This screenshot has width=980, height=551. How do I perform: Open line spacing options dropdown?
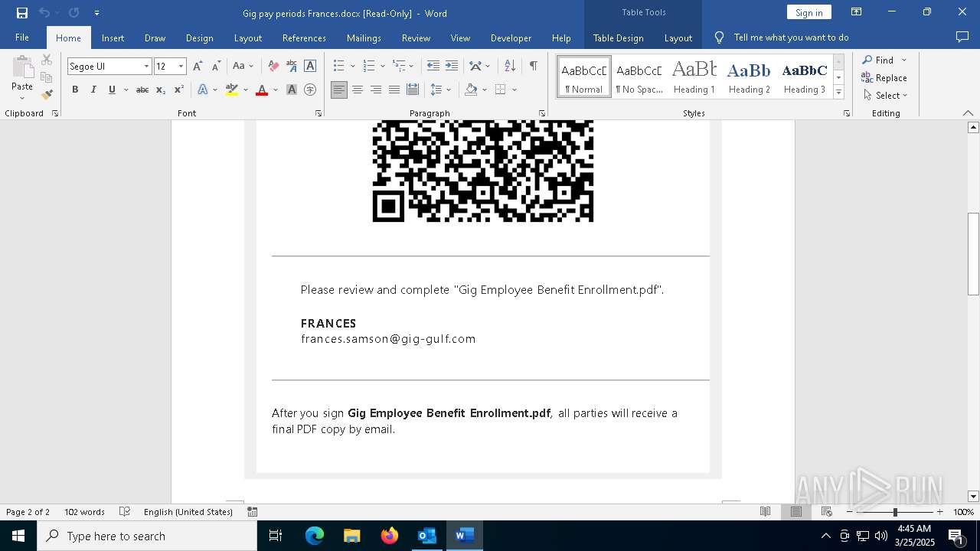440,90
